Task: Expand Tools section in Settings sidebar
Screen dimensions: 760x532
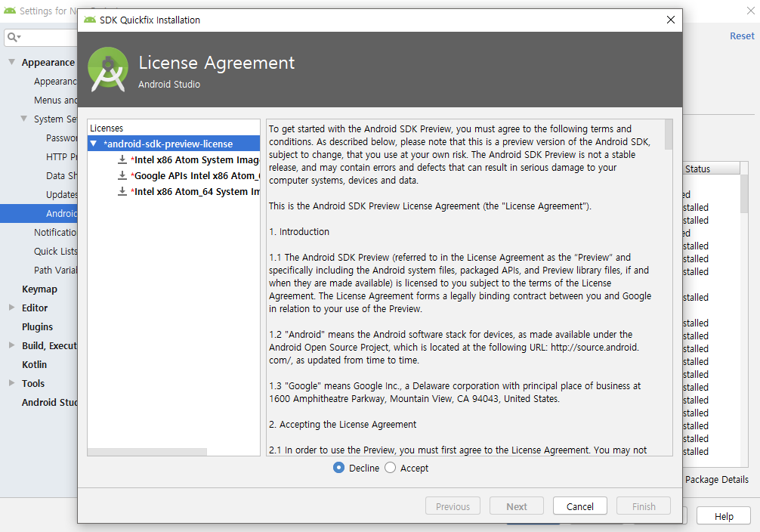Action: pos(11,383)
